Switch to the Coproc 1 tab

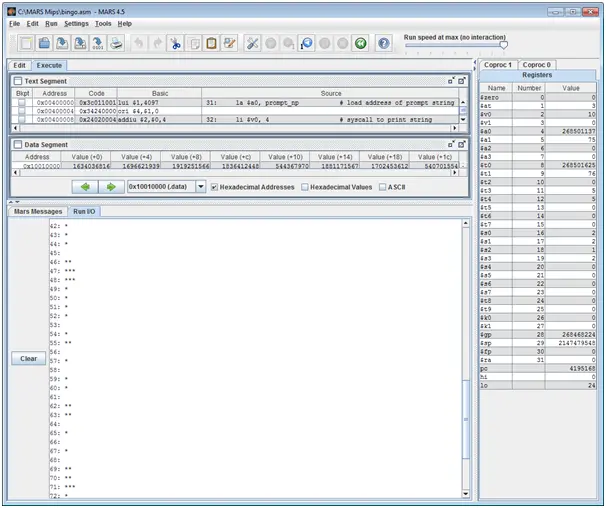[498, 65]
